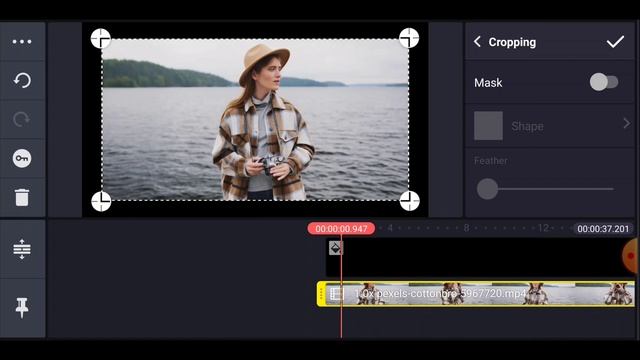
Task: Tap the orange record button at right edge
Action: [631, 256]
